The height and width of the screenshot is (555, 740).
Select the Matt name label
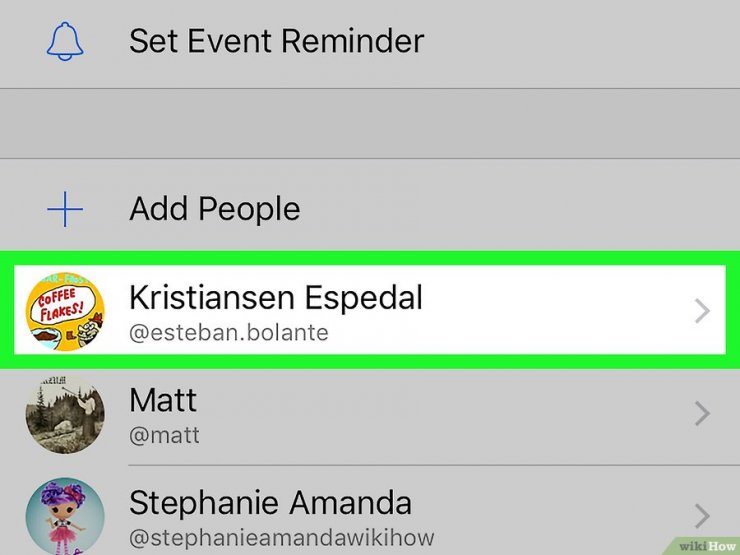point(163,400)
